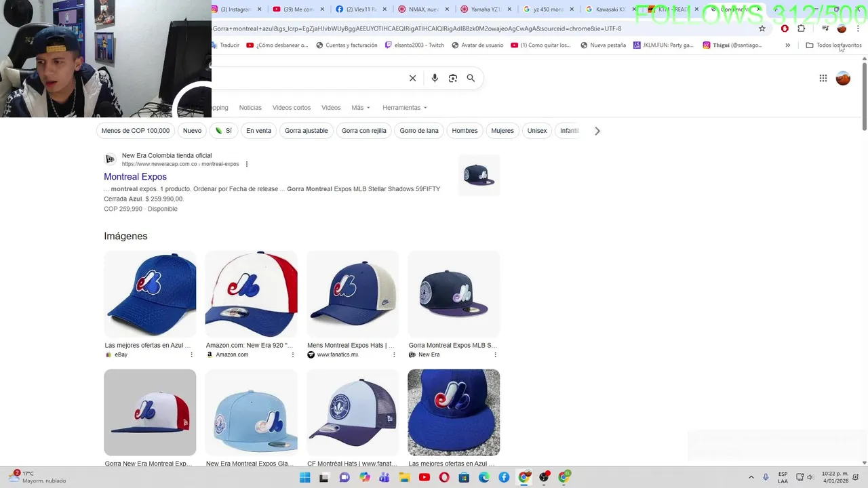
Task: Click the page vertical scrollbar thumb
Action: click(x=864, y=96)
